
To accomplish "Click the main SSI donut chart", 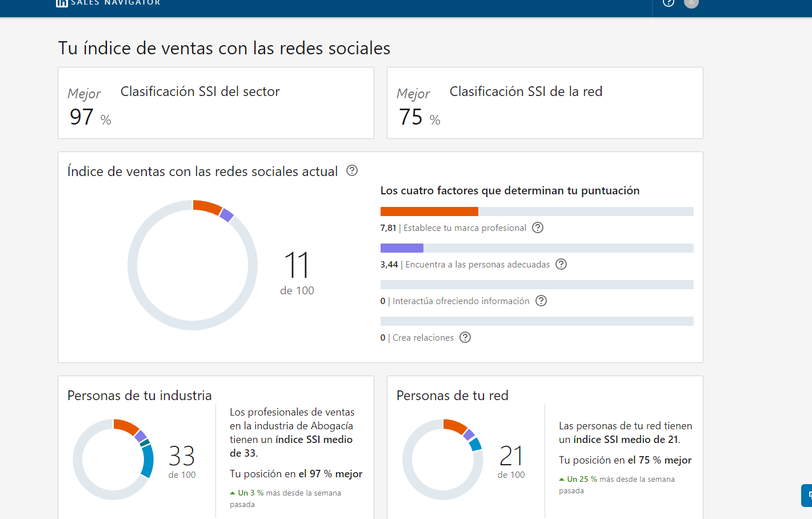I will 193,265.
